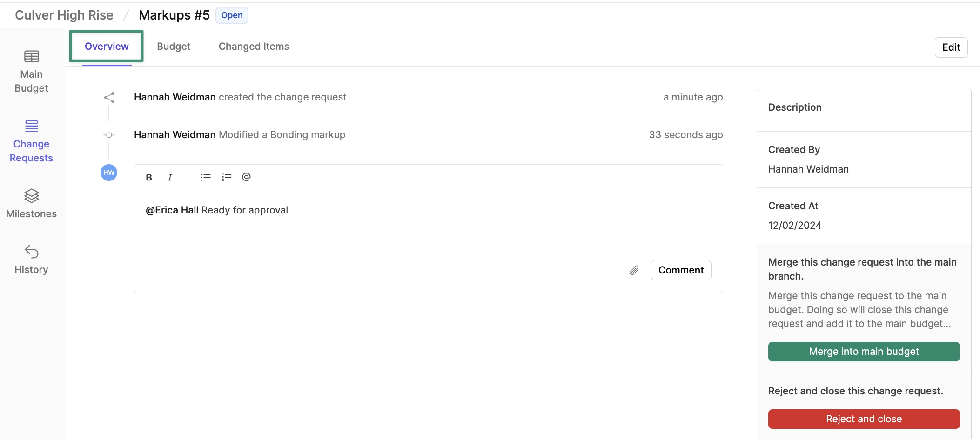
Task: Click the Reject and close button
Action: coord(864,419)
